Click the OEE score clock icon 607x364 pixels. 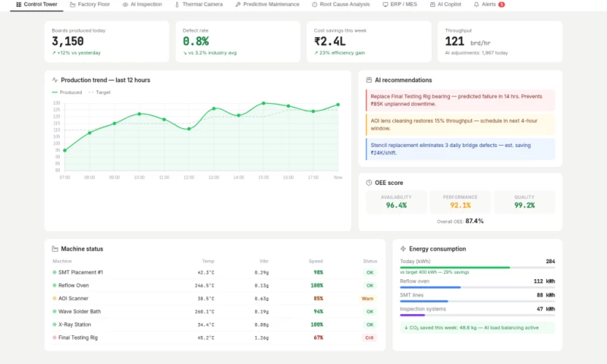(x=369, y=183)
